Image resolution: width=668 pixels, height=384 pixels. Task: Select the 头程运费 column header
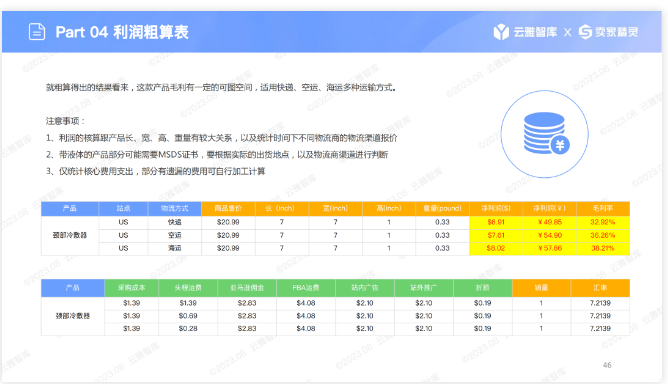tap(188, 288)
